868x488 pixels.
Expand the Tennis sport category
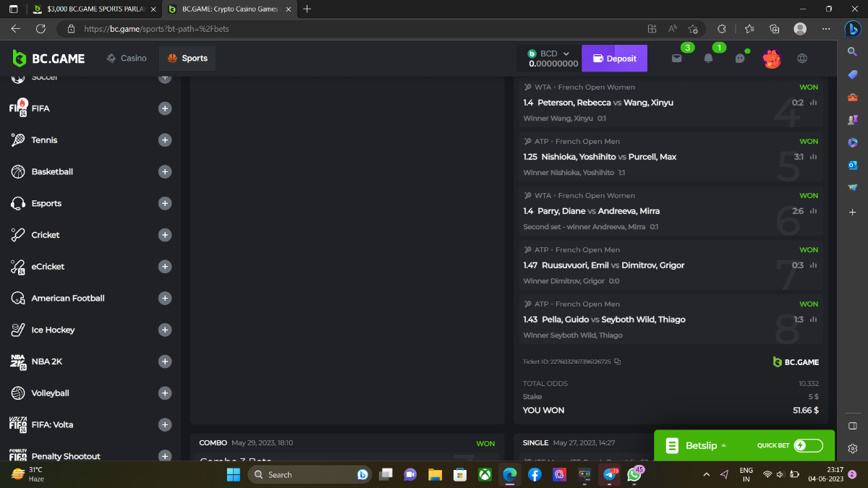(x=165, y=140)
